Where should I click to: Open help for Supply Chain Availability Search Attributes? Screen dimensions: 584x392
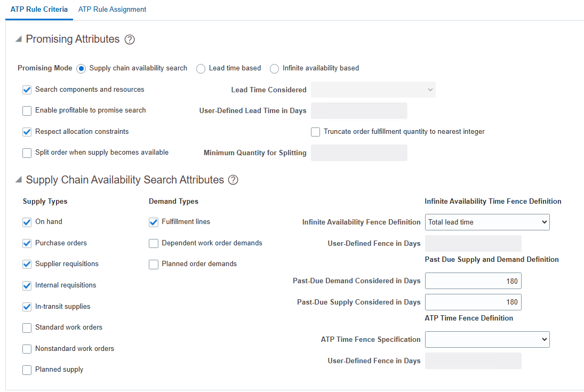pyautogui.click(x=233, y=180)
